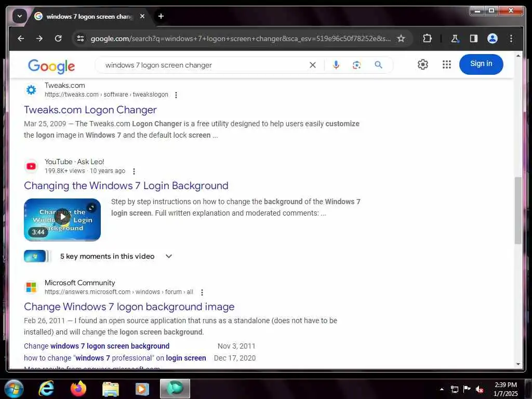Click the Microsoft Community favicon
532x399 pixels.
tap(31, 287)
